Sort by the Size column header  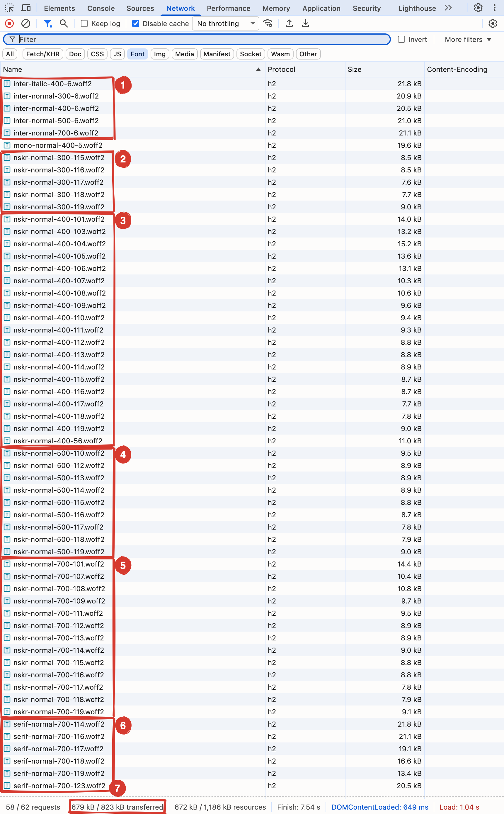[384, 69]
